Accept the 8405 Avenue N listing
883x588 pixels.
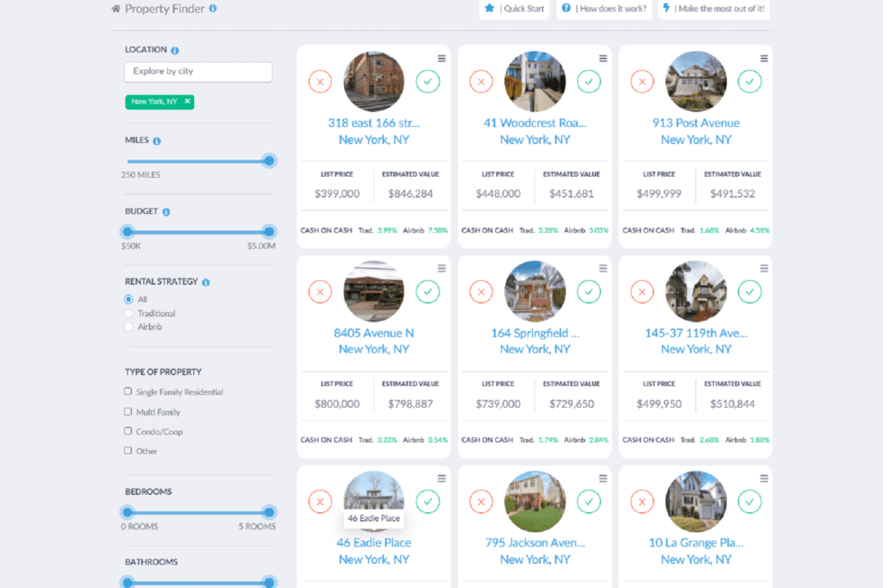pos(428,291)
